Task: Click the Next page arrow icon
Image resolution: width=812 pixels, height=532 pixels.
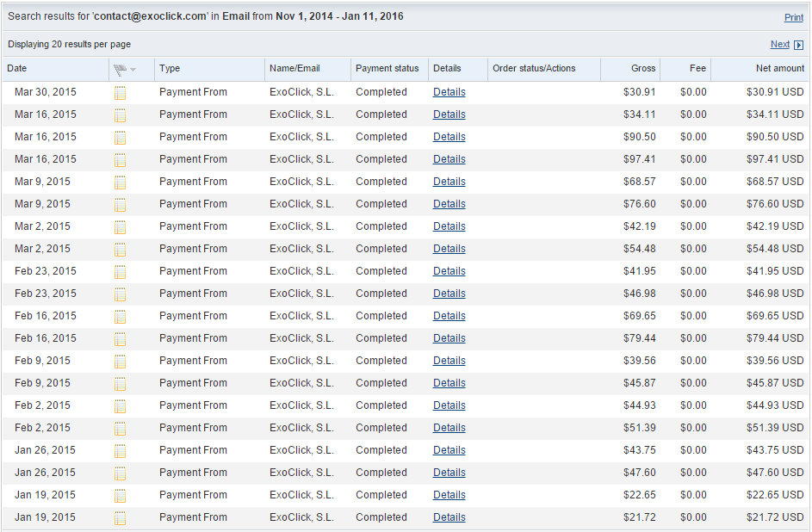Action: pos(798,45)
